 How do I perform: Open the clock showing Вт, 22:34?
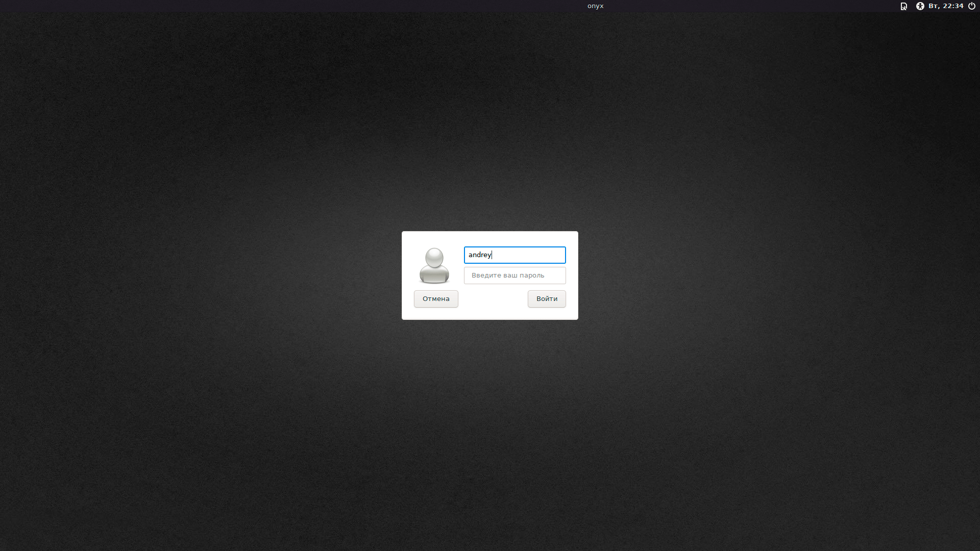click(946, 6)
